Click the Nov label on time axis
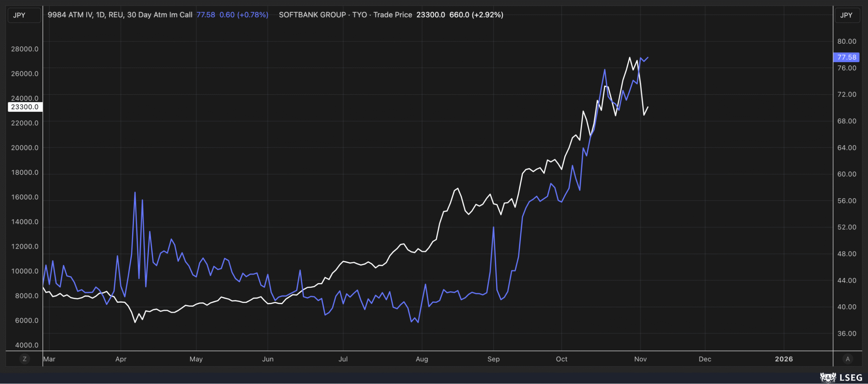This screenshot has width=868, height=384. (640, 359)
